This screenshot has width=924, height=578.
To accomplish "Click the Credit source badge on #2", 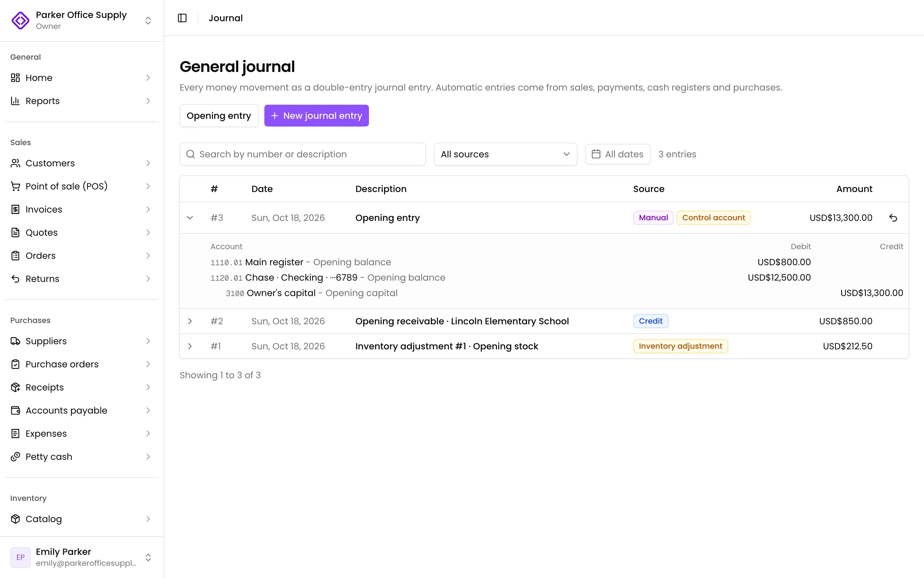I will click(x=651, y=321).
